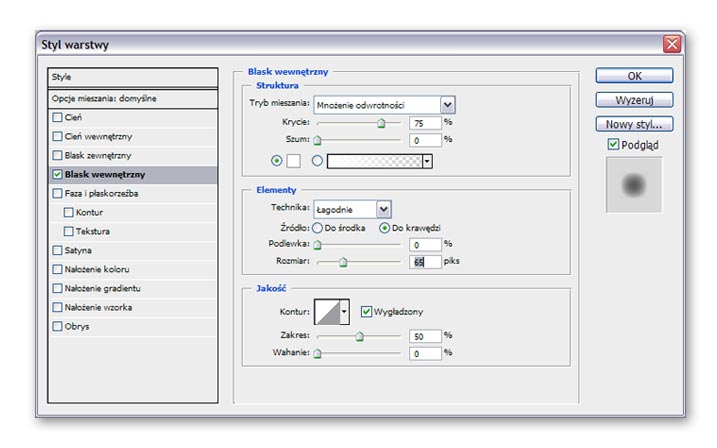Enable the Cień checkbox
This screenshot has height=448, width=717.
(57, 117)
